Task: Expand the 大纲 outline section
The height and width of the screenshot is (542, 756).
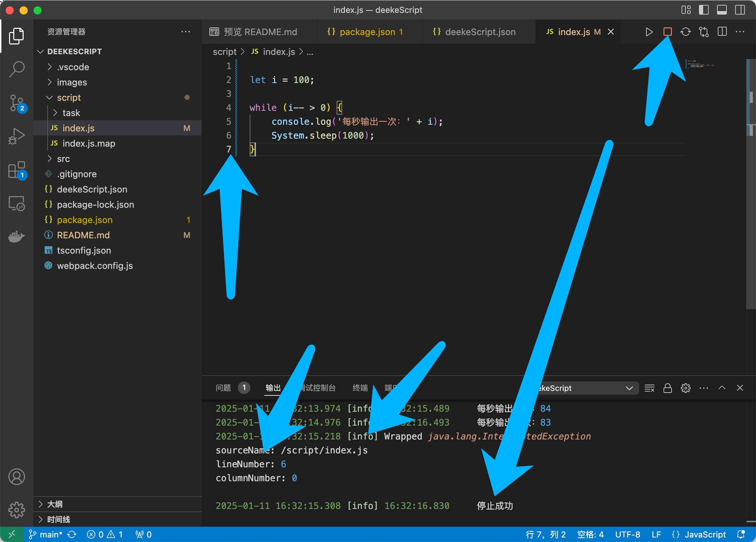Action: click(55, 504)
